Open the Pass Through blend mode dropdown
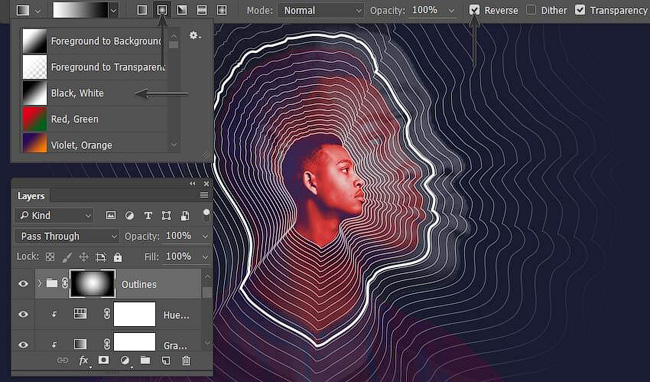The height and width of the screenshot is (382, 650). [67, 236]
